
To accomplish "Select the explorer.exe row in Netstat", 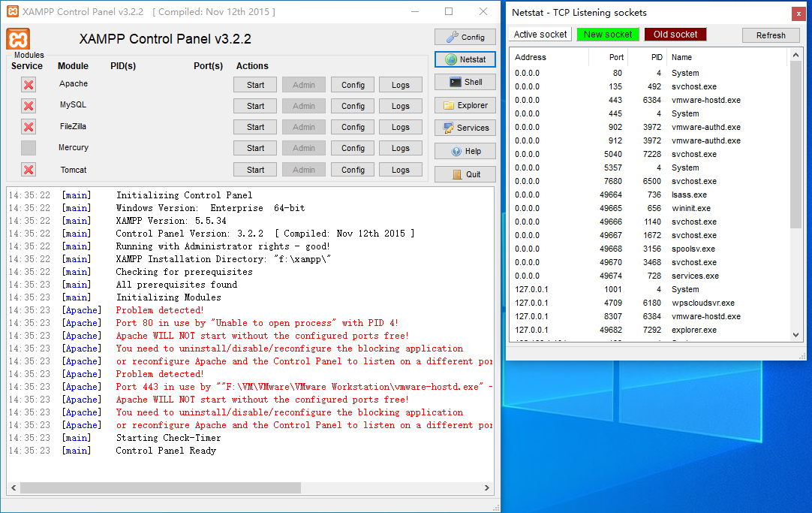I will coord(650,330).
